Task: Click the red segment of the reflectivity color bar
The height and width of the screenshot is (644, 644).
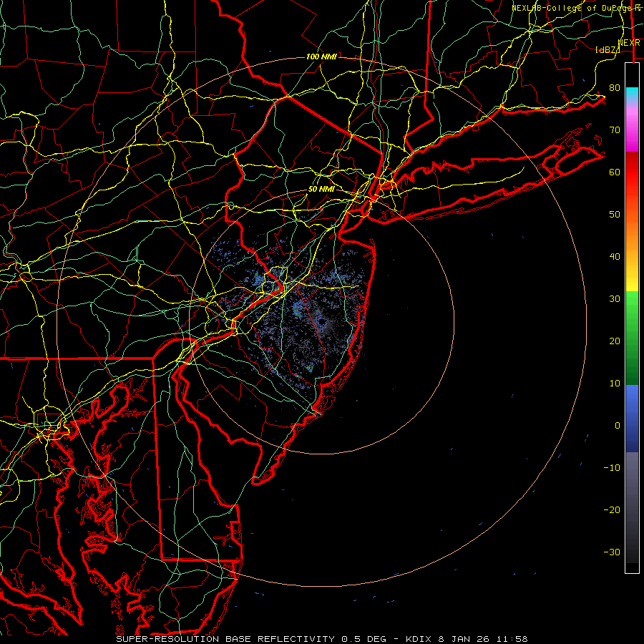Action: (632, 172)
